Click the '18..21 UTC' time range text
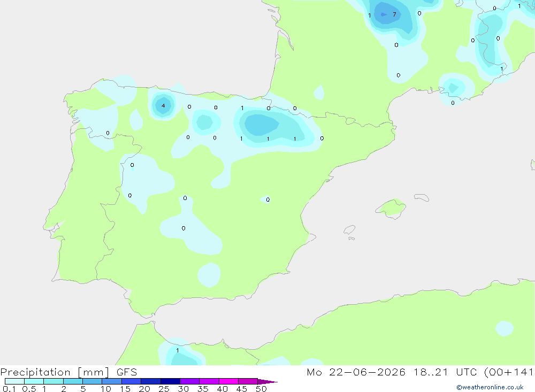The image size is (535, 392). (x=445, y=372)
